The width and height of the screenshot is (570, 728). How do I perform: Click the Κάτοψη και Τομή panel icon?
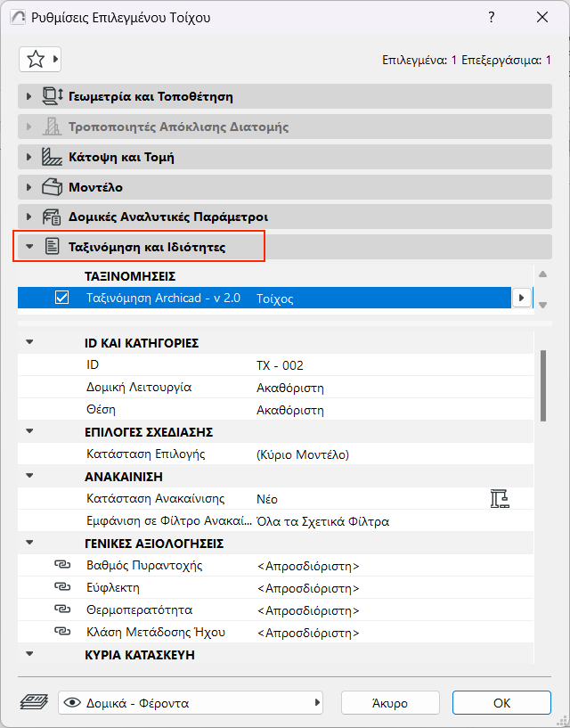[x=53, y=158]
